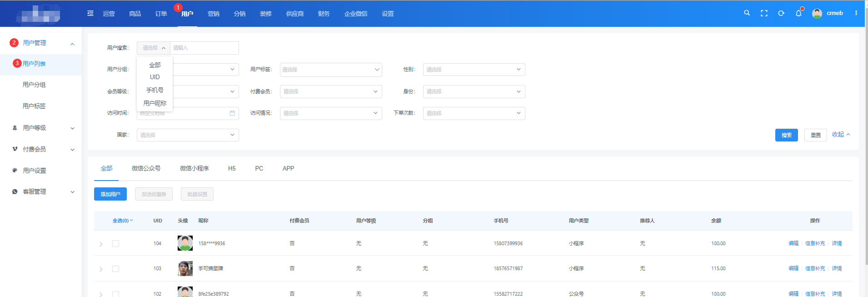This screenshot has height=297, width=868.
Task: Open the 分销 top menu
Action: pos(239,14)
